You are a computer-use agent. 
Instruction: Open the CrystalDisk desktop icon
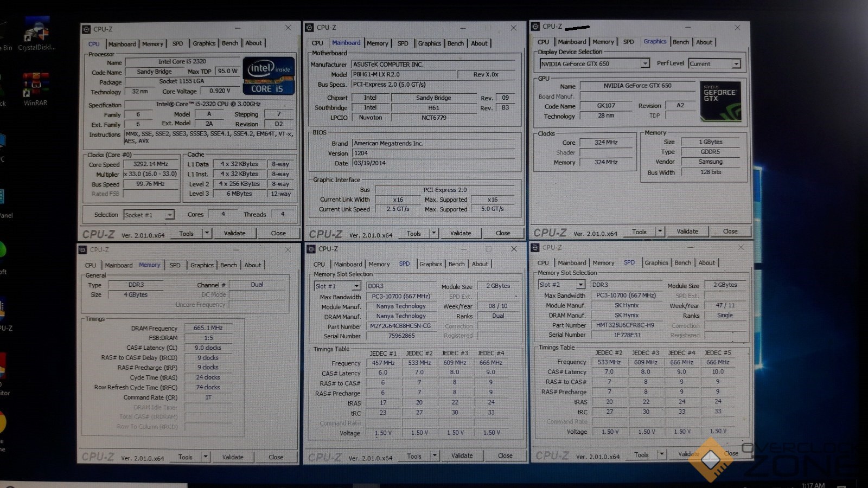coord(36,33)
